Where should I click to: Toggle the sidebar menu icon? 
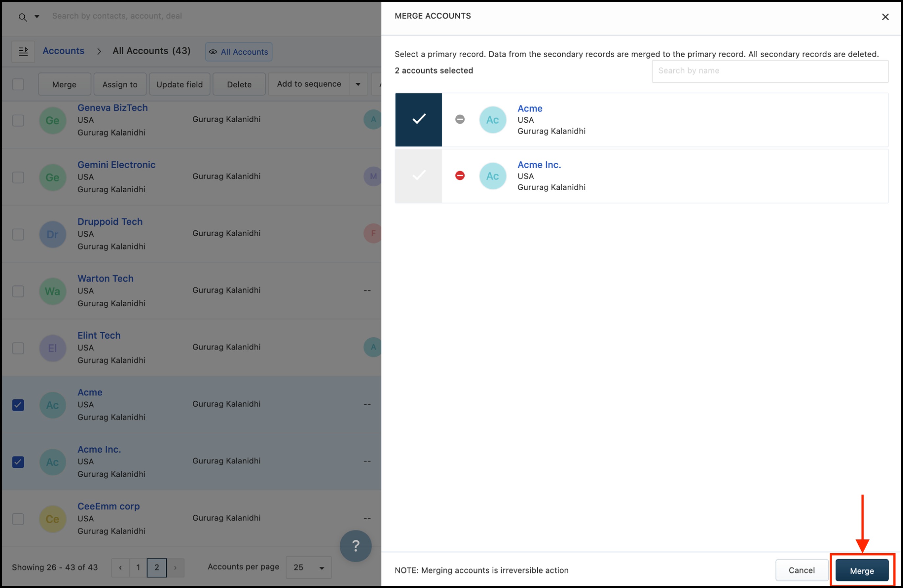tap(23, 52)
